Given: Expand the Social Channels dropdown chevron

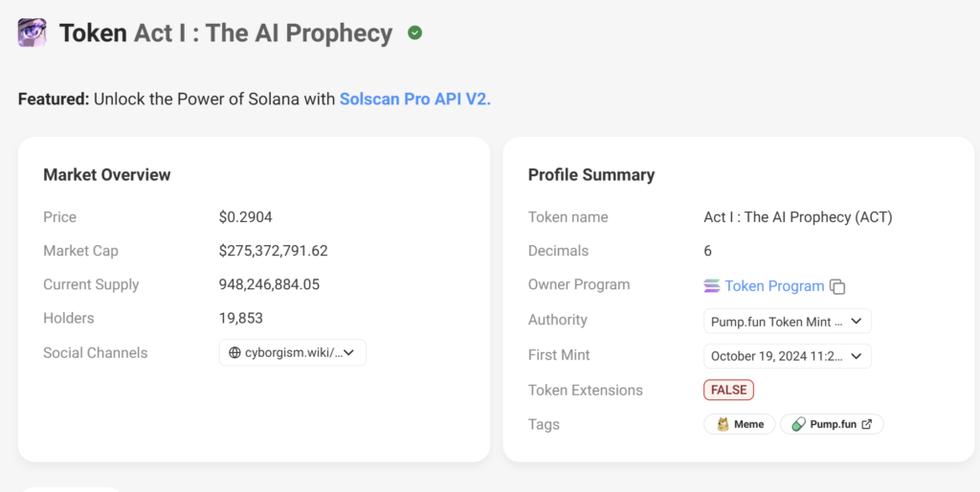Looking at the screenshot, I should coord(348,352).
